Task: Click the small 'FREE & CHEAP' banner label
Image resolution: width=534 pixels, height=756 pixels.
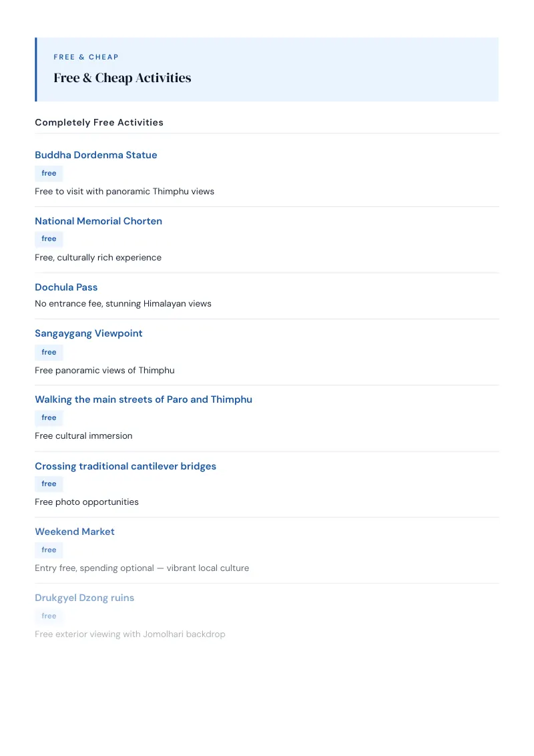Action: click(86, 57)
